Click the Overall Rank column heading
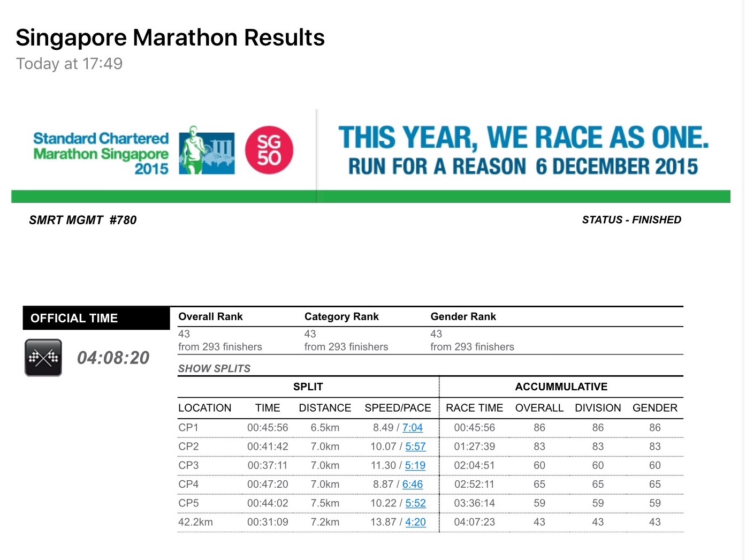The image size is (746, 560). (x=210, y=316)
